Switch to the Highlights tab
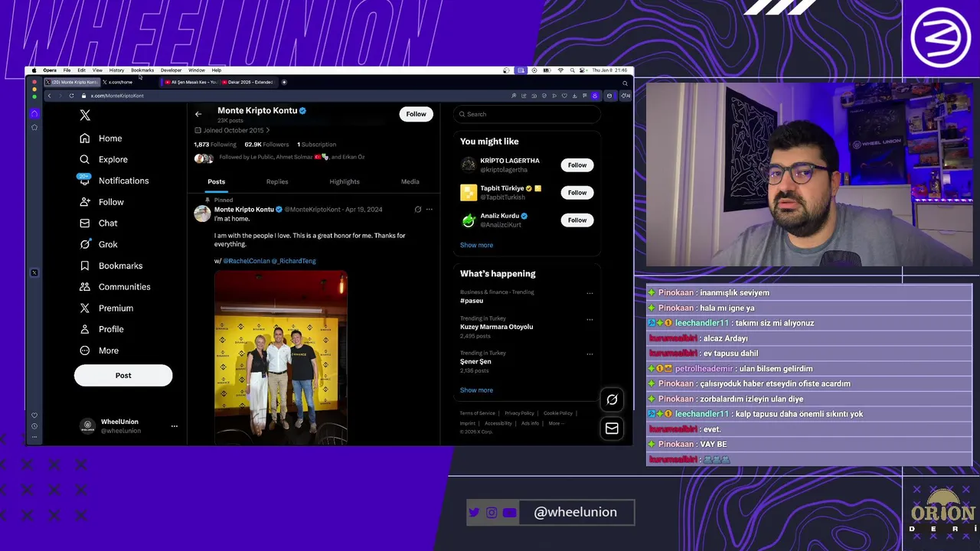 345,182
